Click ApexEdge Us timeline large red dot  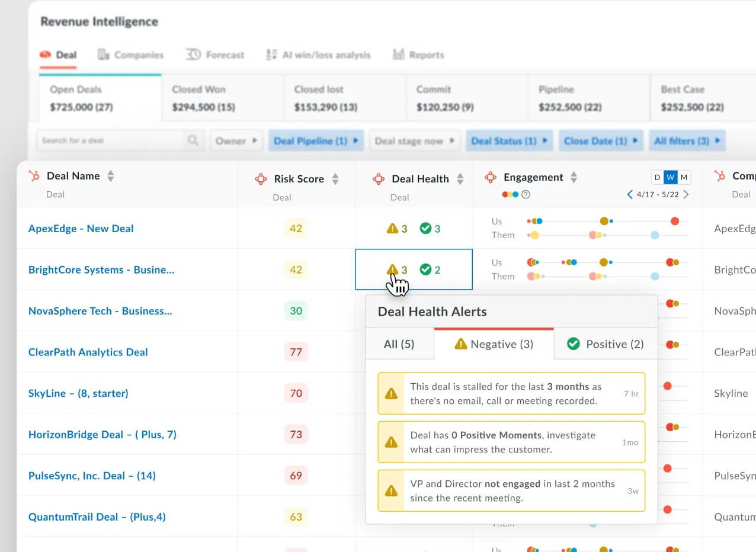(x=674, y=221)
